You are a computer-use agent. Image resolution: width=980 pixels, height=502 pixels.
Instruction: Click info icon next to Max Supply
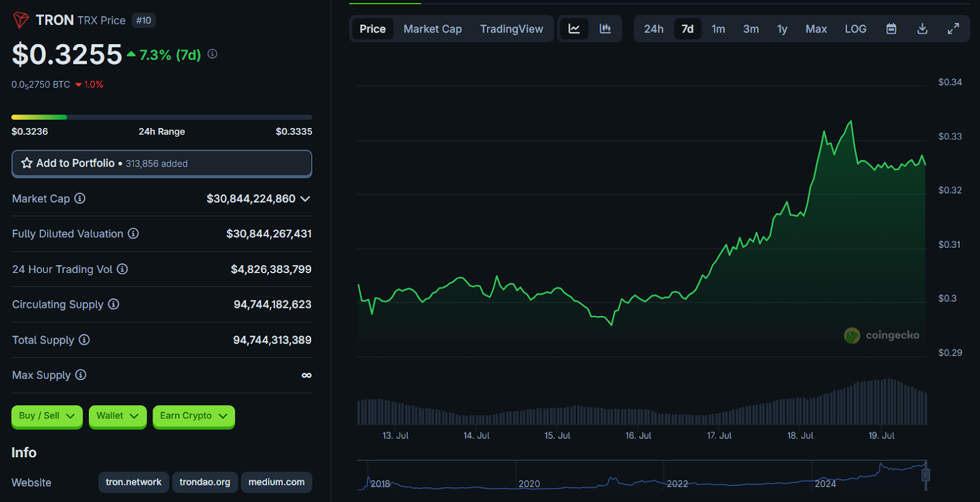click(80, 375)
